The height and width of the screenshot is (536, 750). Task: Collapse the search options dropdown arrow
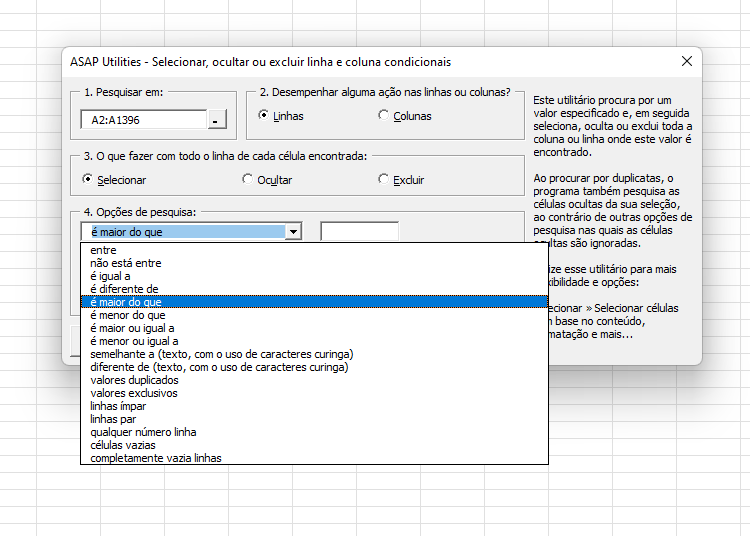pyautogui.click(x=293, y=232)
